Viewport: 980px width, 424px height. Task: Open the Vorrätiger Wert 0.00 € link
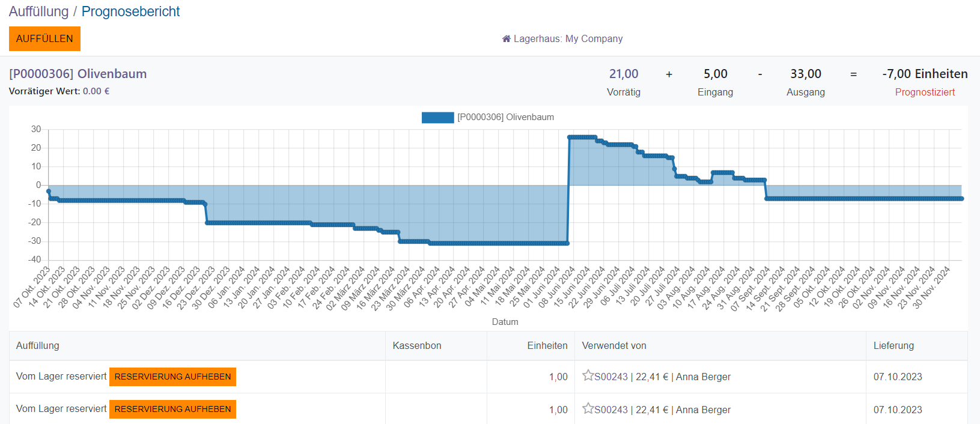click(96, 91)
